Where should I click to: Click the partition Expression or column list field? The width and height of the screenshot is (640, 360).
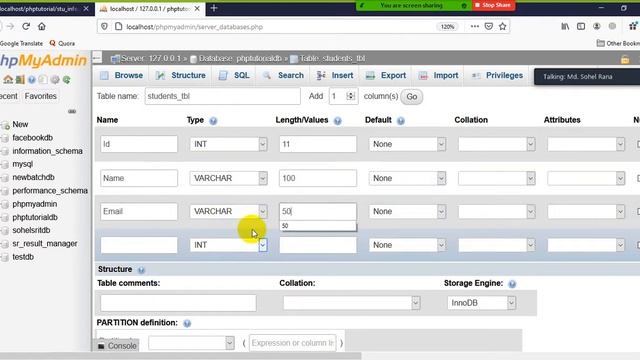(292, 343)
